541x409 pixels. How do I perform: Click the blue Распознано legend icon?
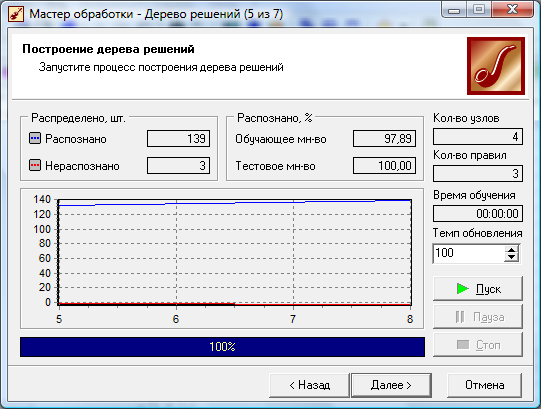[x=35, y=138]
